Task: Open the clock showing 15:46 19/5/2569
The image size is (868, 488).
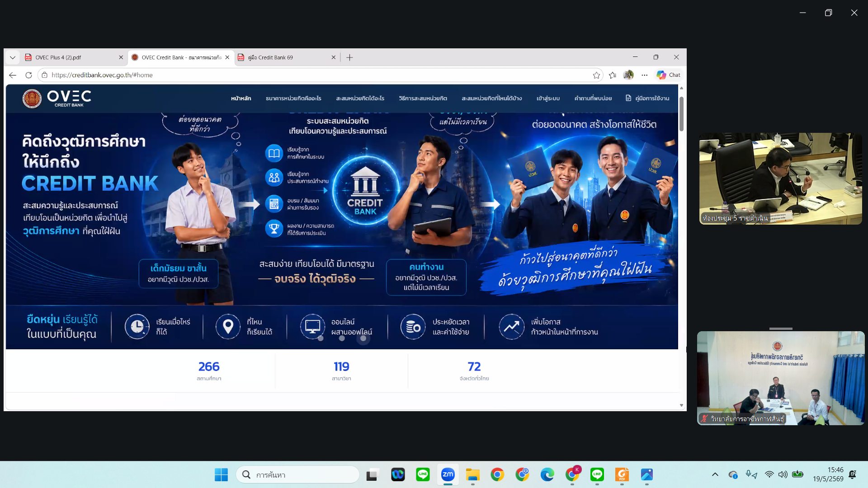Action: click(828, 474)
